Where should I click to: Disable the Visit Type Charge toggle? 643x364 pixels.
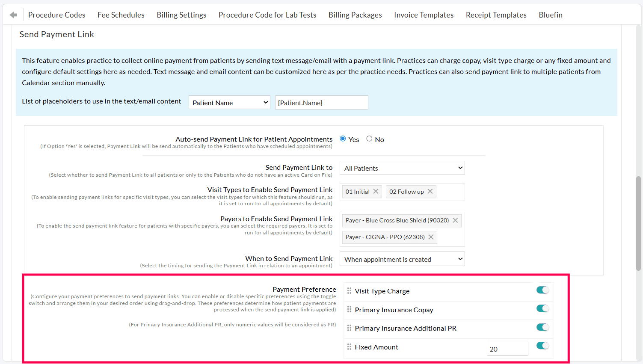(542, 290)
